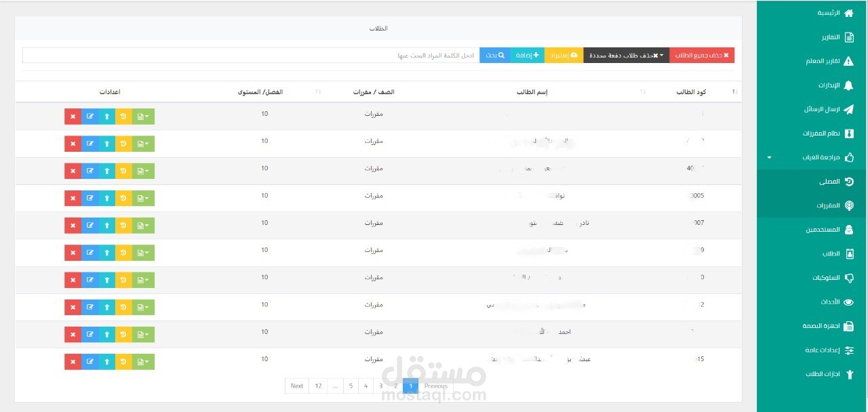Click the ارسال الرسائل send icon

(x=848, y=108)
